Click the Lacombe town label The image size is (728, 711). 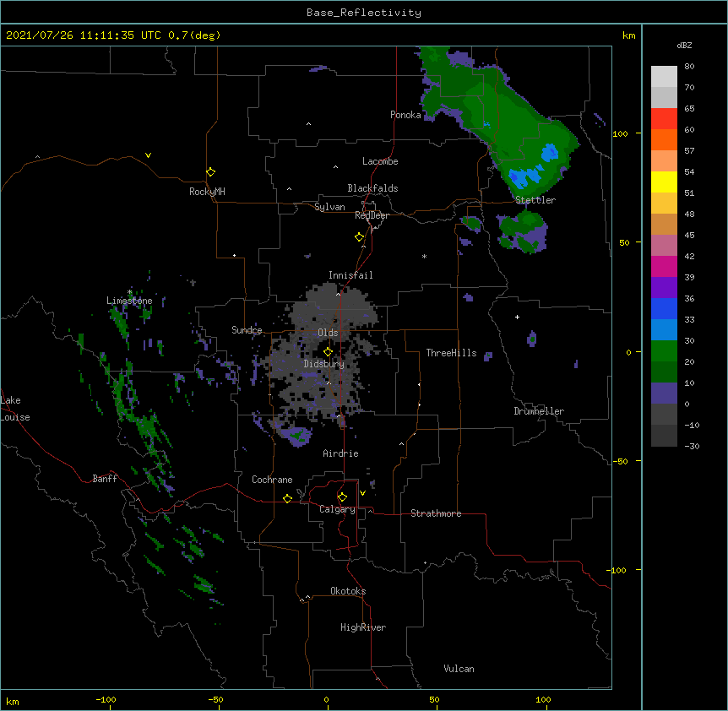(x=380, y=161)
